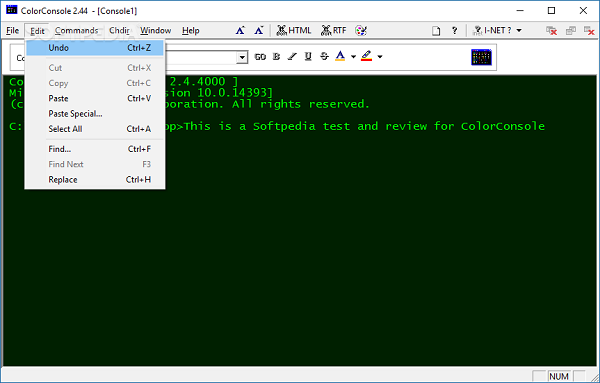Apply the highlight color marker
The width and height of the screenshot is (600, 383).
point(367,56)
